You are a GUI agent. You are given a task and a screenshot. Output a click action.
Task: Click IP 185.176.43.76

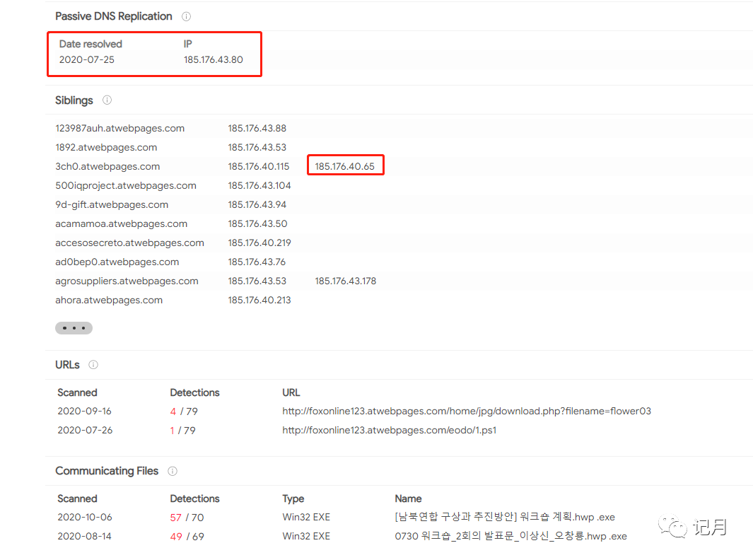coord(257,262)
